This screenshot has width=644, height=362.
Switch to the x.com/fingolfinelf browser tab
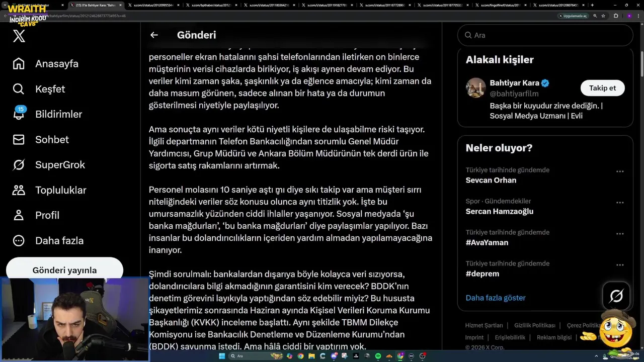pyautogui.click(x=500, y=5)
